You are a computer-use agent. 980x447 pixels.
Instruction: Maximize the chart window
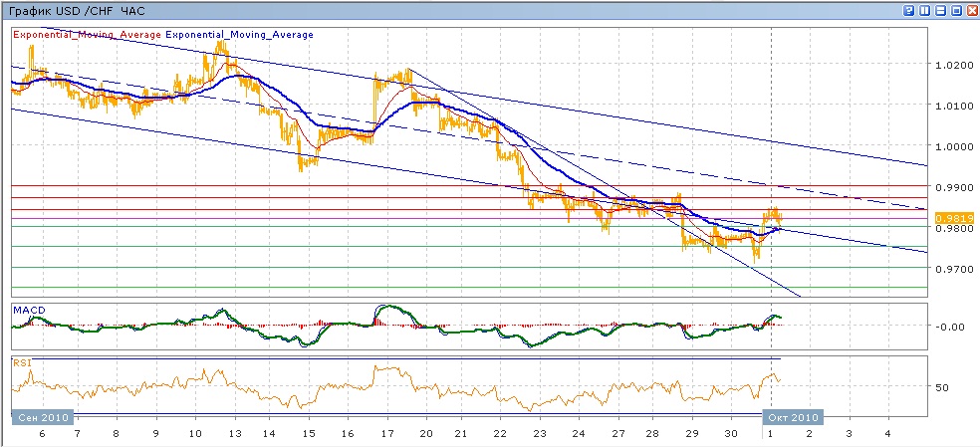point(957,10)
